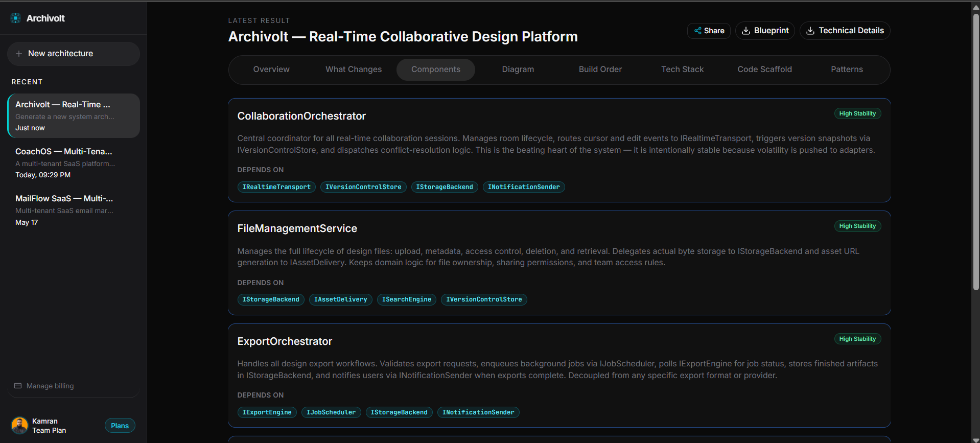The height and width of the screenshot is (443, 980).
Task: Click the FileManagementService card title
Action: pyautogui.click(x=297, y=228)
